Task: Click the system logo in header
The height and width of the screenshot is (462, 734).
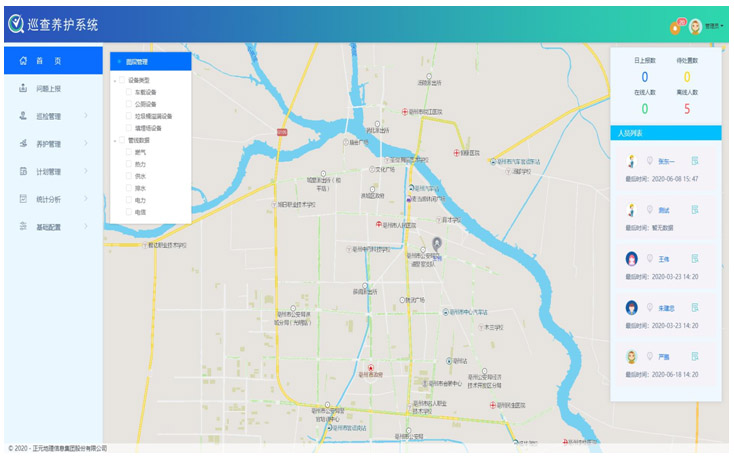Action: point(16,24)
